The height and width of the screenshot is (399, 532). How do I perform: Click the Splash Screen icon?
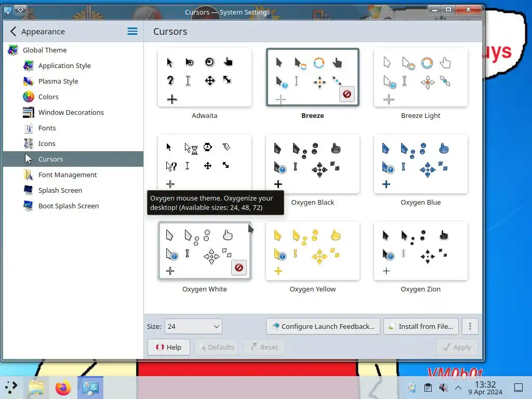[29, 190]
